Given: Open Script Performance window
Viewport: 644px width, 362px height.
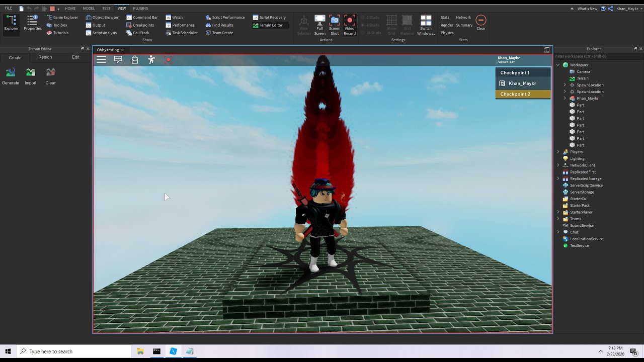Looking at the screenshot, I should [225, 18].
